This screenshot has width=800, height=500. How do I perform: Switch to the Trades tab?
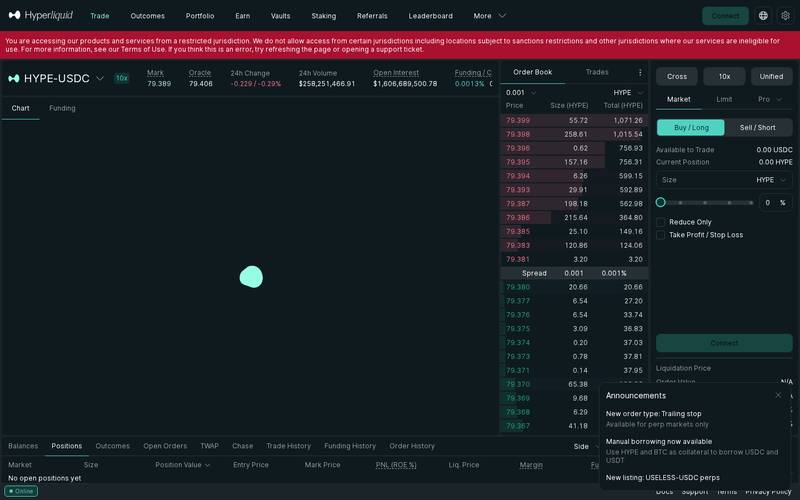(597, 72)
